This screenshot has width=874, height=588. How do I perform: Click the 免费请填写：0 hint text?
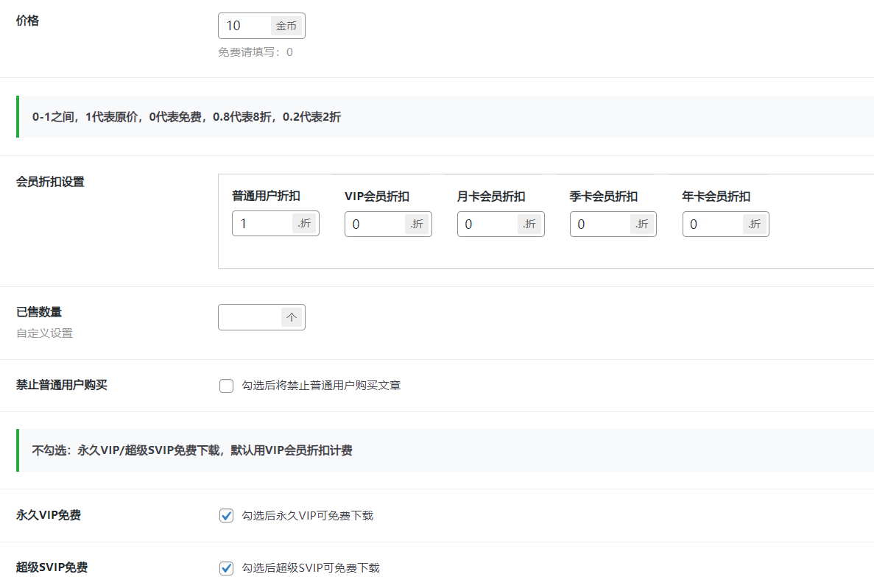(x=255, y=52)
